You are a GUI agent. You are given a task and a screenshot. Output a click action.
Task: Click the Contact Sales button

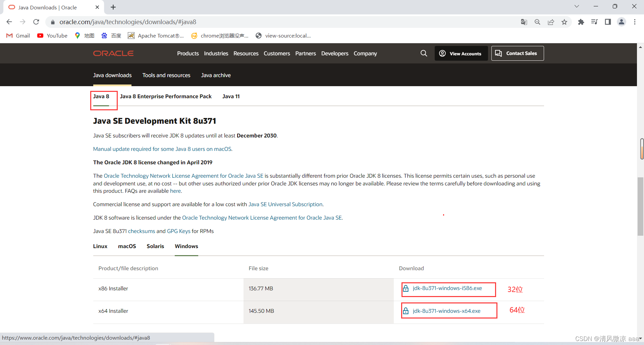click(518, 53)
